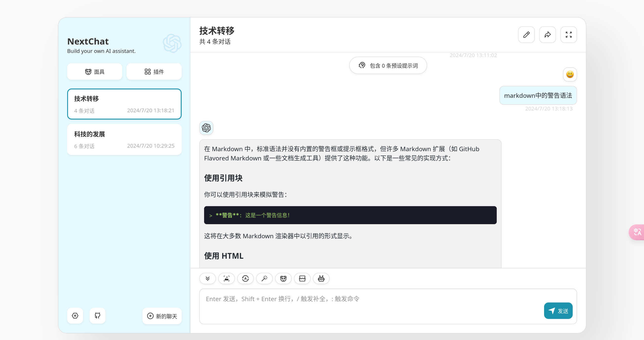Click the Build your own AI assistant tagline

point(101,51)
